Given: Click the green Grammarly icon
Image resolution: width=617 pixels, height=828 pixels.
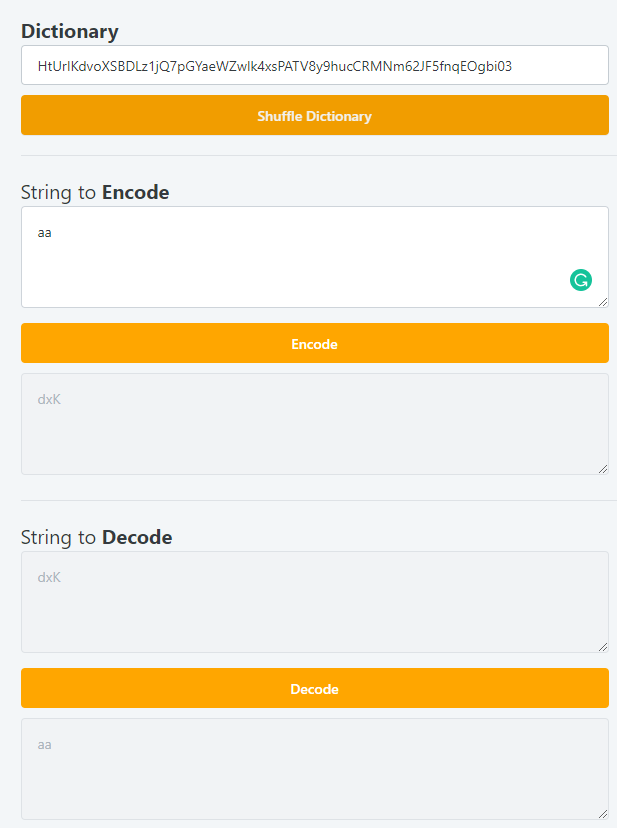Looking at the screenshot, I should click(x=581, y=280).
